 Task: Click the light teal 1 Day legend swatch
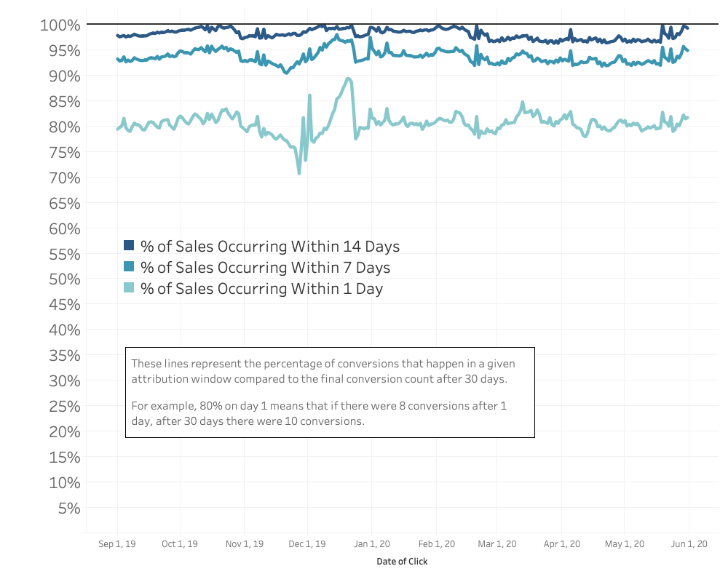pos(129,288)
